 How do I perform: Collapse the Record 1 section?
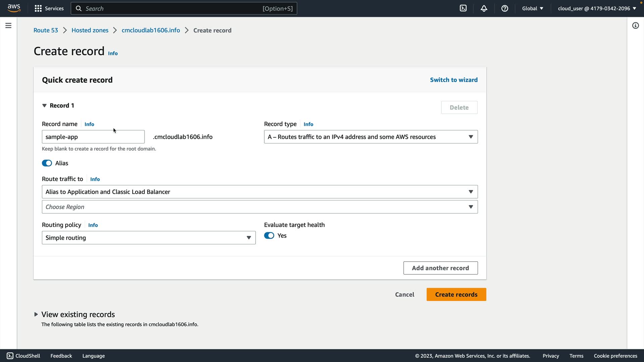click(x=44, y=106)
